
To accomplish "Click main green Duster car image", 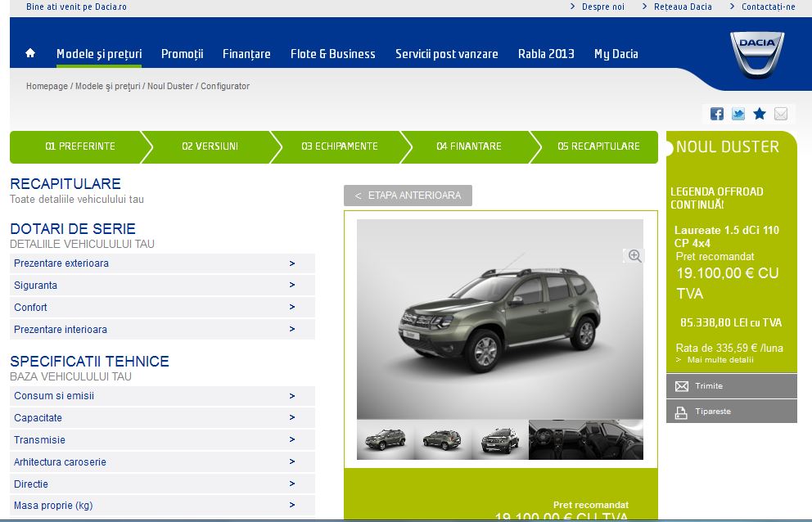I will pyautogui.click(x=500, y=319).
